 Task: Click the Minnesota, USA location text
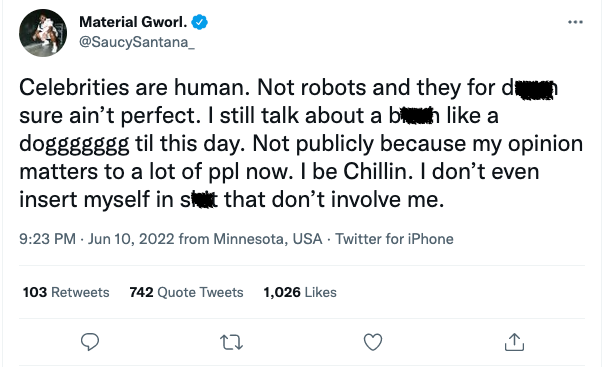click(268, 239)
